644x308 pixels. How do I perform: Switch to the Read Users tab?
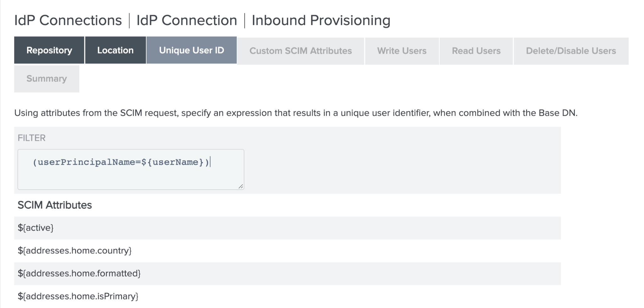(476, 51)
